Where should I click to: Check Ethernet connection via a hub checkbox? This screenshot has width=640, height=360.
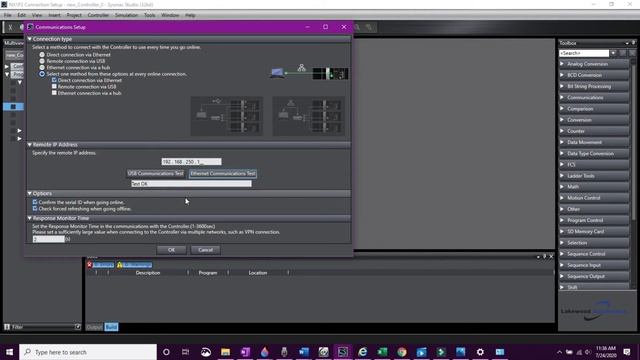click(54, 93)
